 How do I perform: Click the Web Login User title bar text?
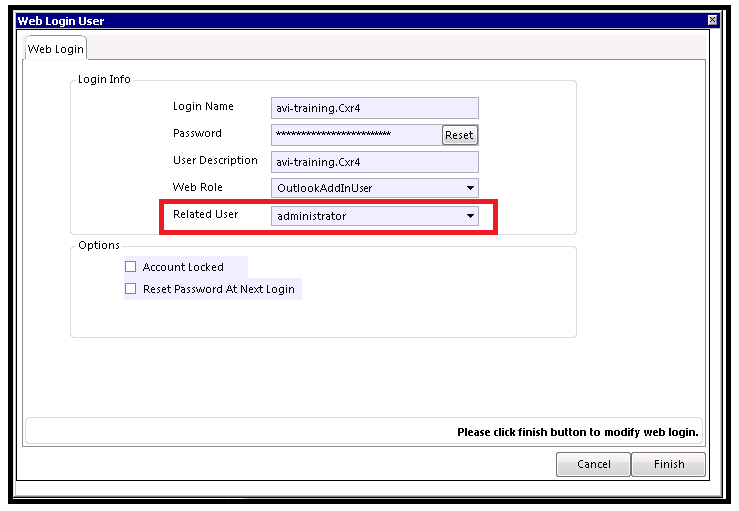point(61,21)
